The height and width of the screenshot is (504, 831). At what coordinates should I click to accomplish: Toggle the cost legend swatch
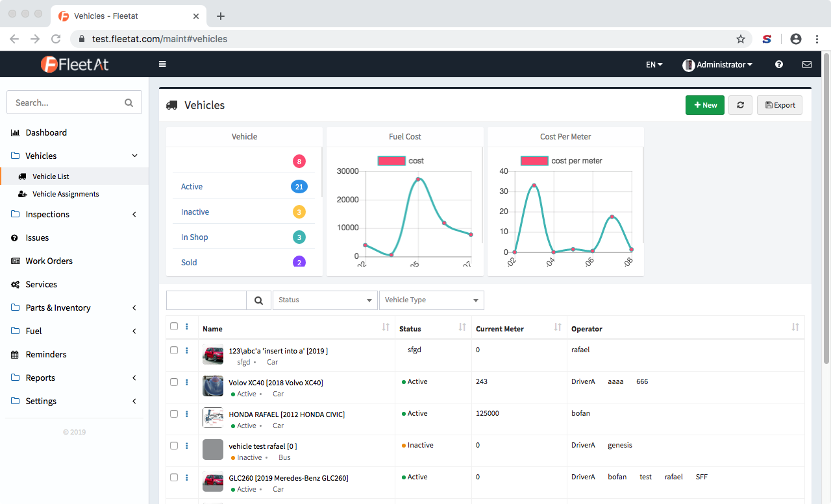tap(392, 161)
